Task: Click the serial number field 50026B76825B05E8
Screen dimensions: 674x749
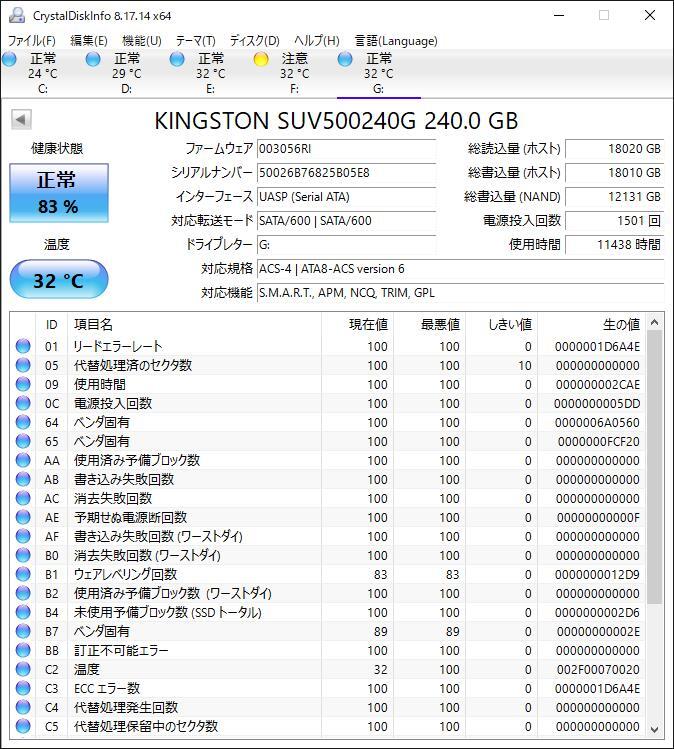Action: [346, 173]
